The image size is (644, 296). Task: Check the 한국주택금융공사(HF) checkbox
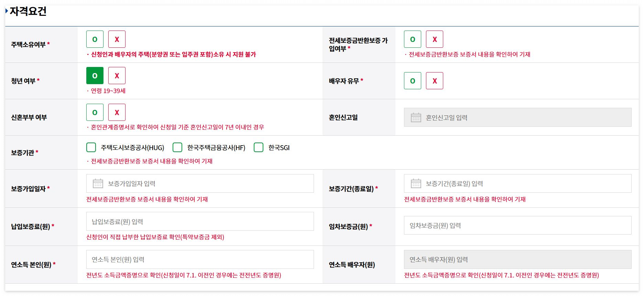click(x=177, y=148)
